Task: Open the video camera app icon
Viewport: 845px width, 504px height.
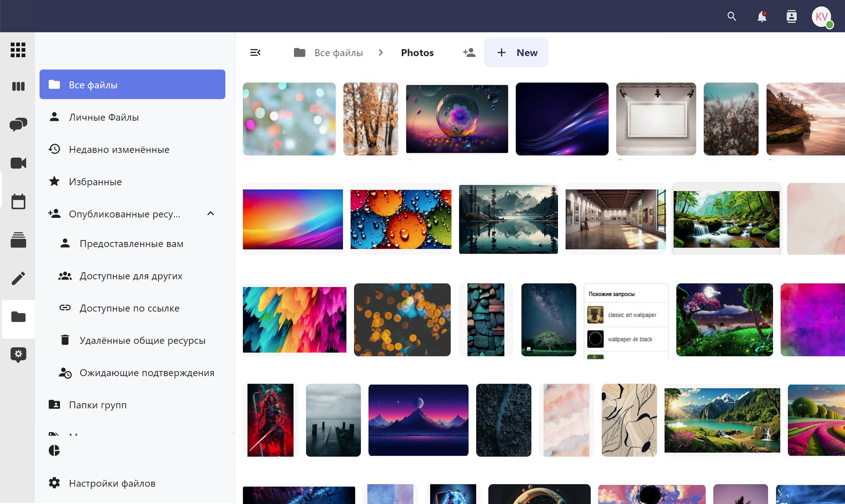Action: (x=18, y=163)
